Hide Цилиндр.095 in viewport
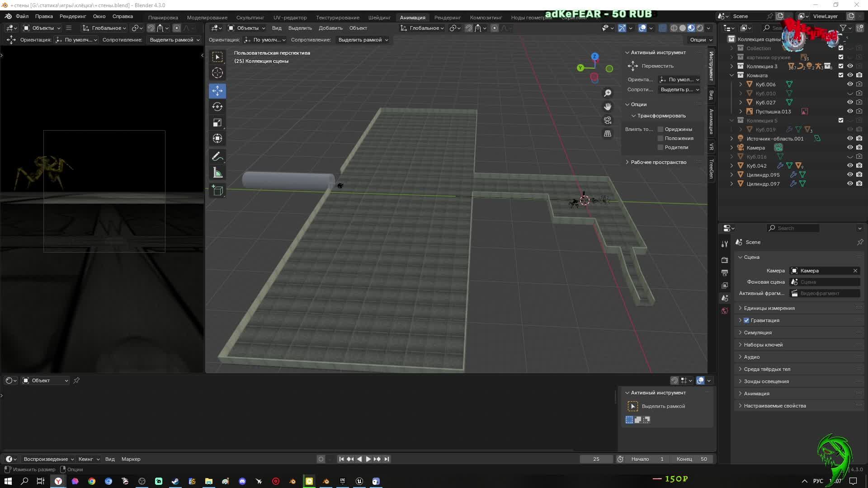Screen dimensions: 868x488 850,175
